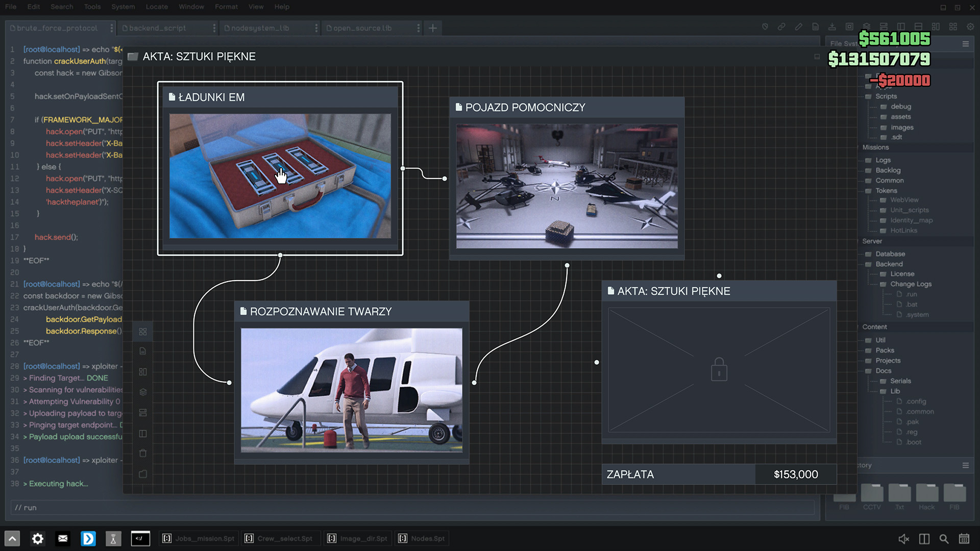
Task: Open settings via the top toolbar gear icon
Action: [x=970, y=27]
